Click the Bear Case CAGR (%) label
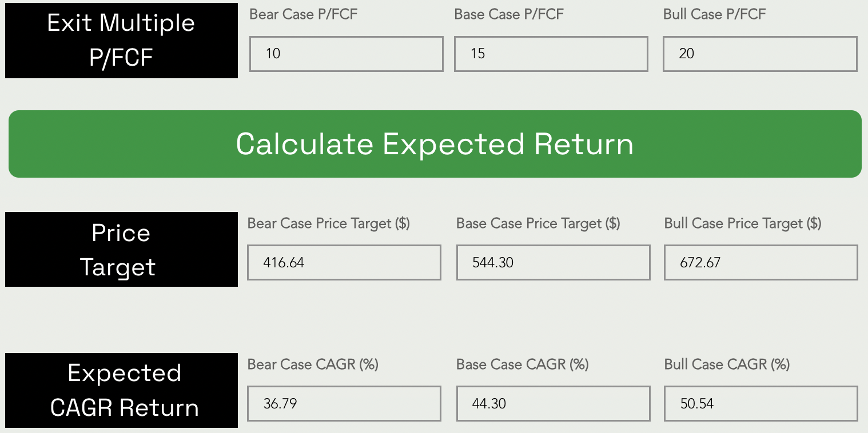868x433 pixels. (313, 364)
